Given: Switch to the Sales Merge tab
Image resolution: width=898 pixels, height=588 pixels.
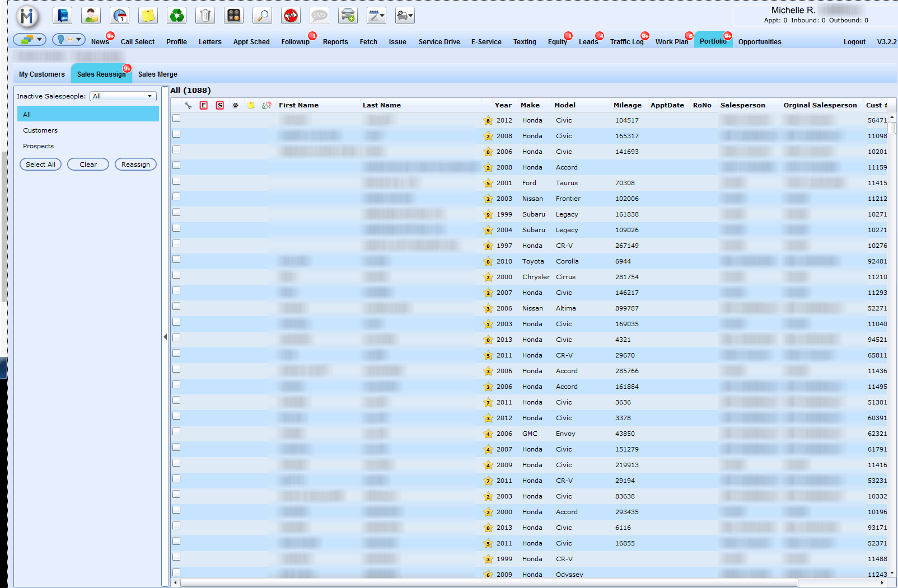Looking at the screenshot, I should click(x=157, y=74).
